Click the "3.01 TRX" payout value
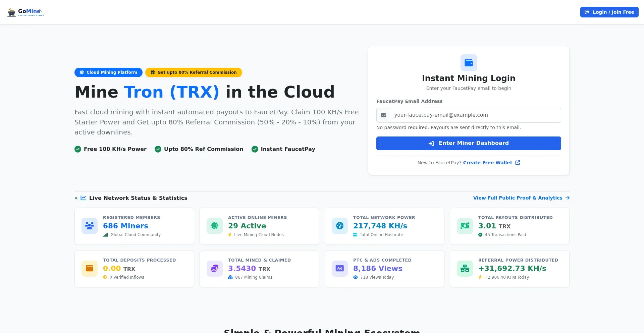 (x=494, y=226)
